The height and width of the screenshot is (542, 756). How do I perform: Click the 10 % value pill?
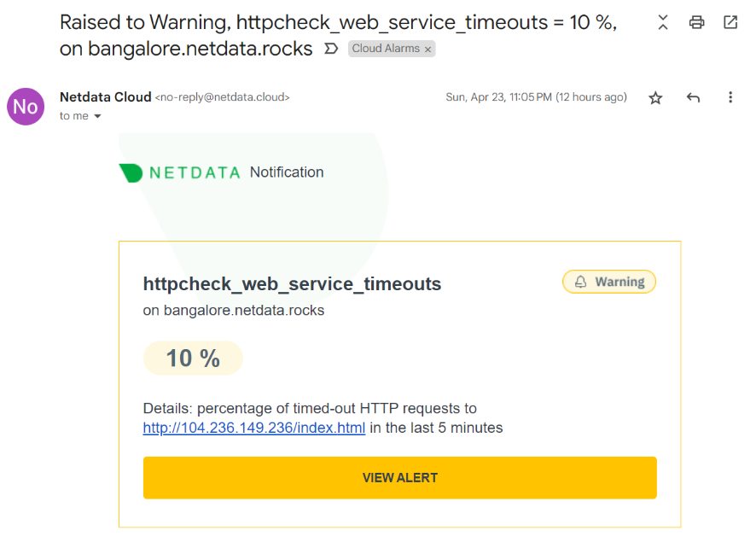(193, 358)
